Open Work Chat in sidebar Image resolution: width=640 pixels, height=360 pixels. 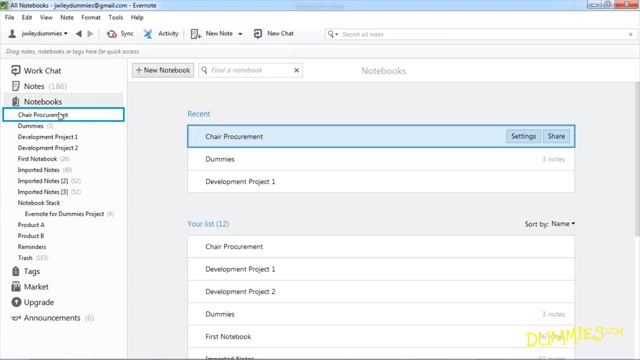[x=36, y=71]
